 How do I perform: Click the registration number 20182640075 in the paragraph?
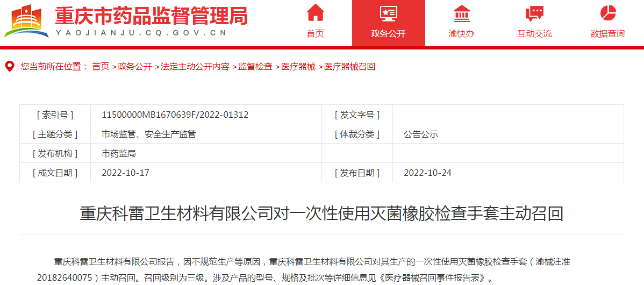65,277
